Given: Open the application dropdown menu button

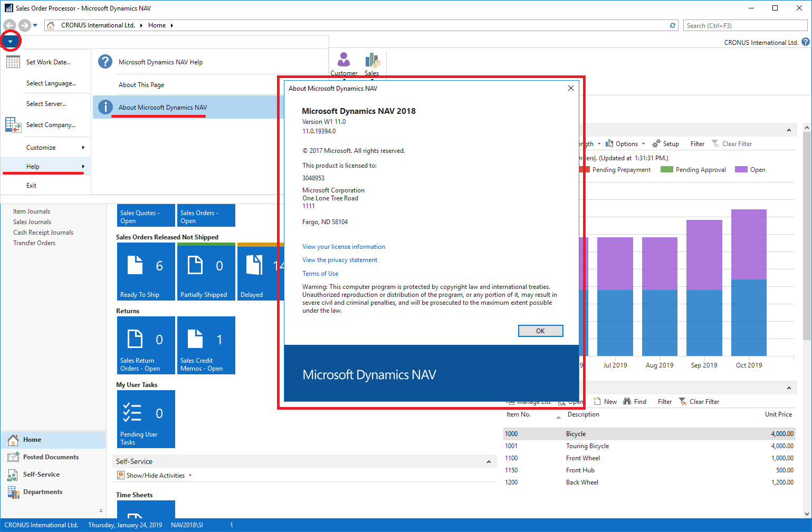Looking at the screenshot, I should (10, 41).
